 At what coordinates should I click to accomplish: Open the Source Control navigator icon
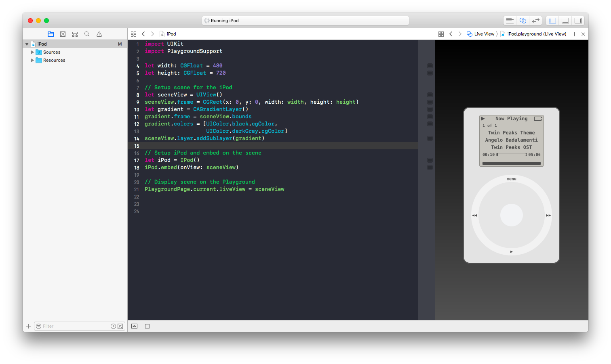63,34
